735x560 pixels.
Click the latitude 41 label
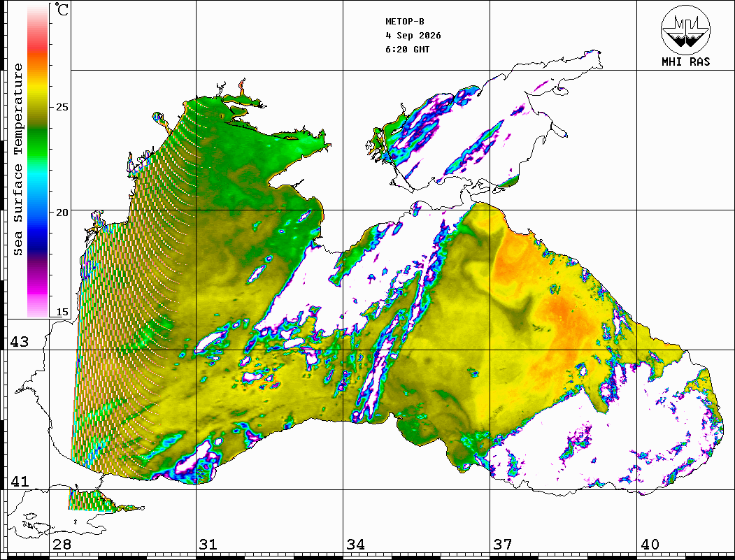coord(20,481)
